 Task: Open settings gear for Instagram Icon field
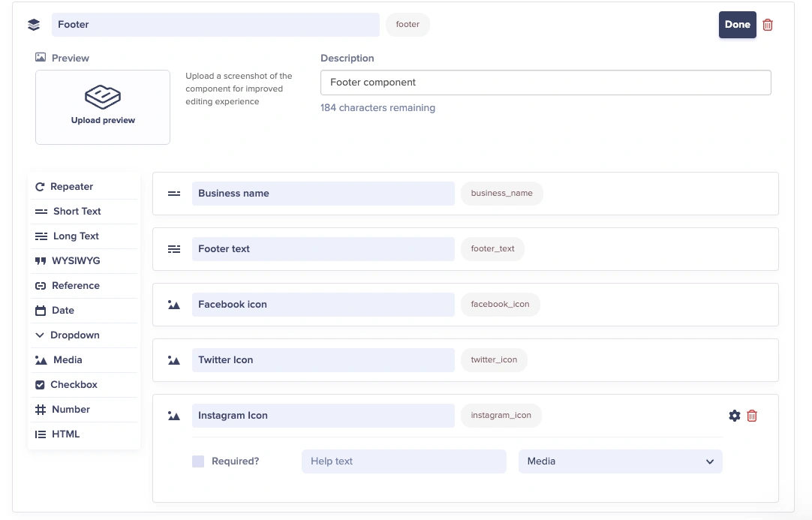(x=734, y=416)
